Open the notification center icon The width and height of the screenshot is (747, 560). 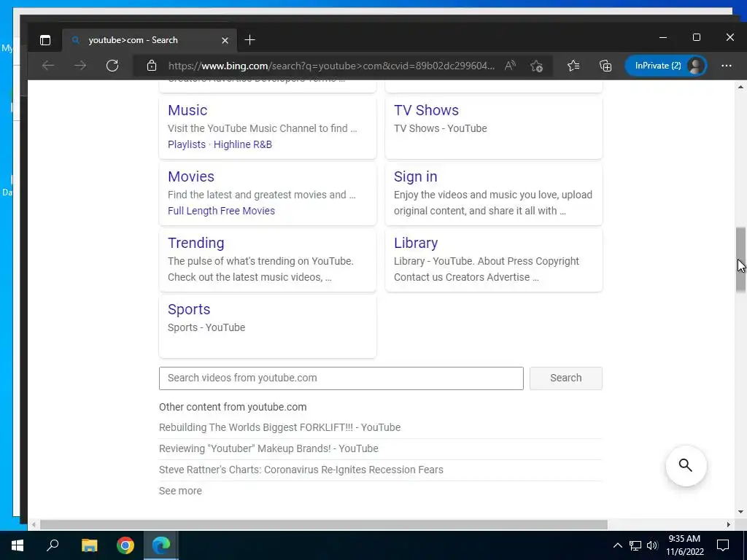[723, 545]
